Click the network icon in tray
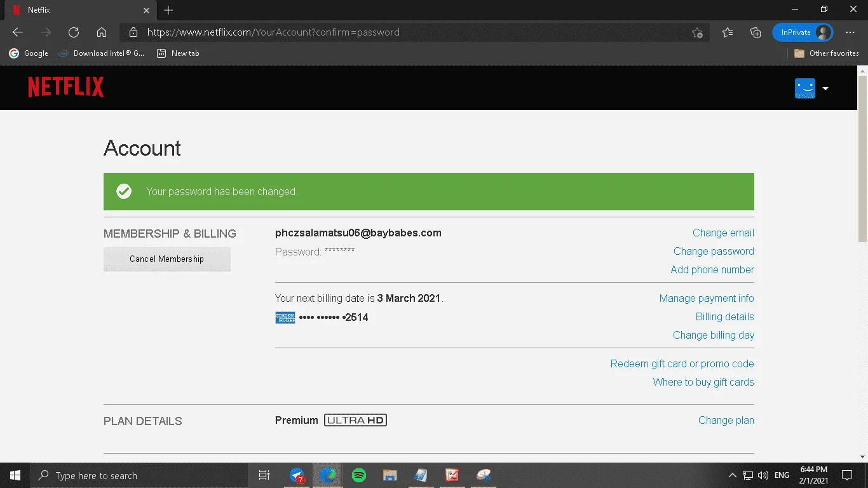This screenshot has width=868, height=488. [748, 475]
